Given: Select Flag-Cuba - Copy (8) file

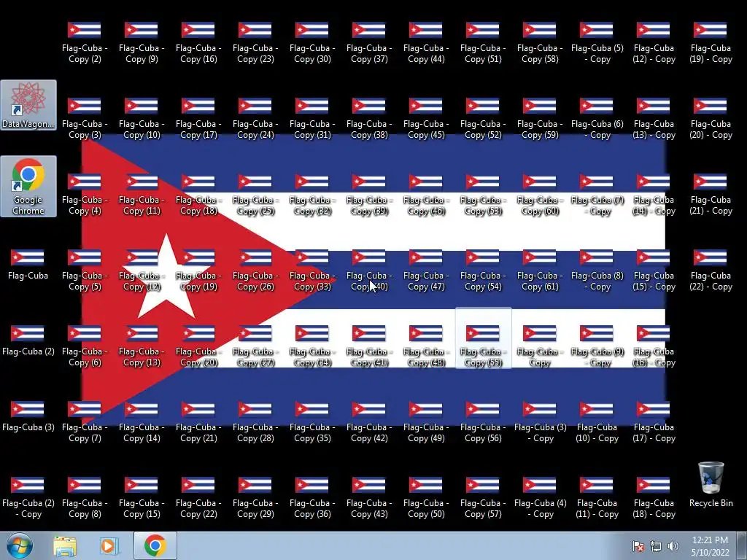Looking at the screenshot, I should coord(85,497).
